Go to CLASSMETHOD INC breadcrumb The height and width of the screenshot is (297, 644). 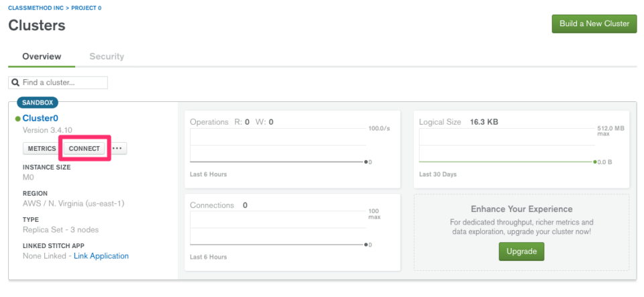[x=35, y=7]
